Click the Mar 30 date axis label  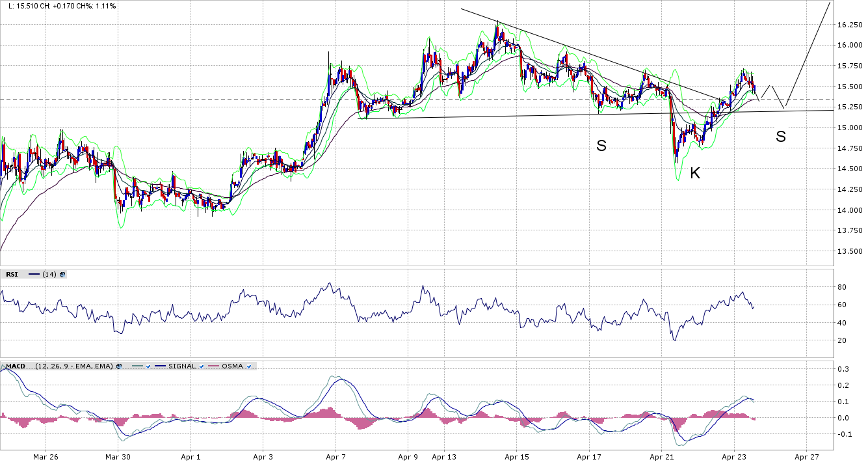pyautogui.click(x=118, y=458)
